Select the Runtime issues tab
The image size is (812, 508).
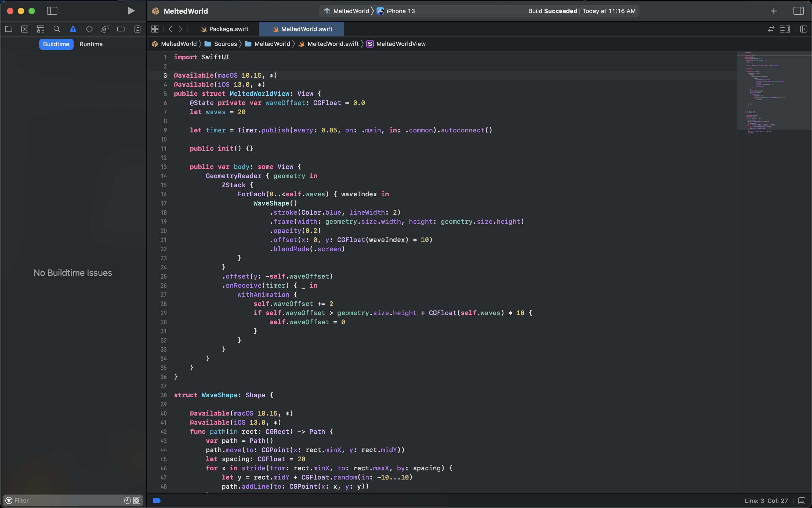pos(91,44)
